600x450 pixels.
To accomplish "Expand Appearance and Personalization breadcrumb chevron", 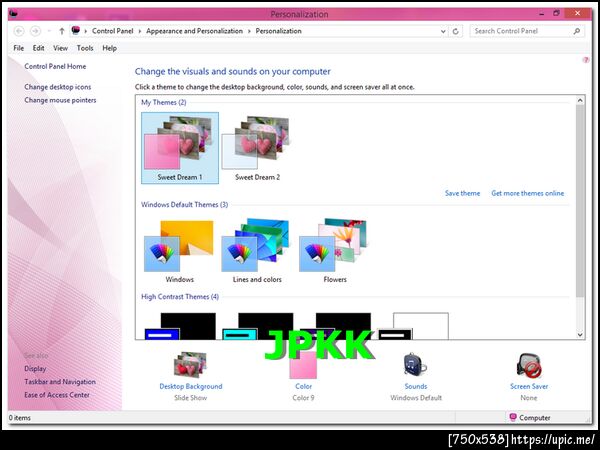I will tap(249, 31).
